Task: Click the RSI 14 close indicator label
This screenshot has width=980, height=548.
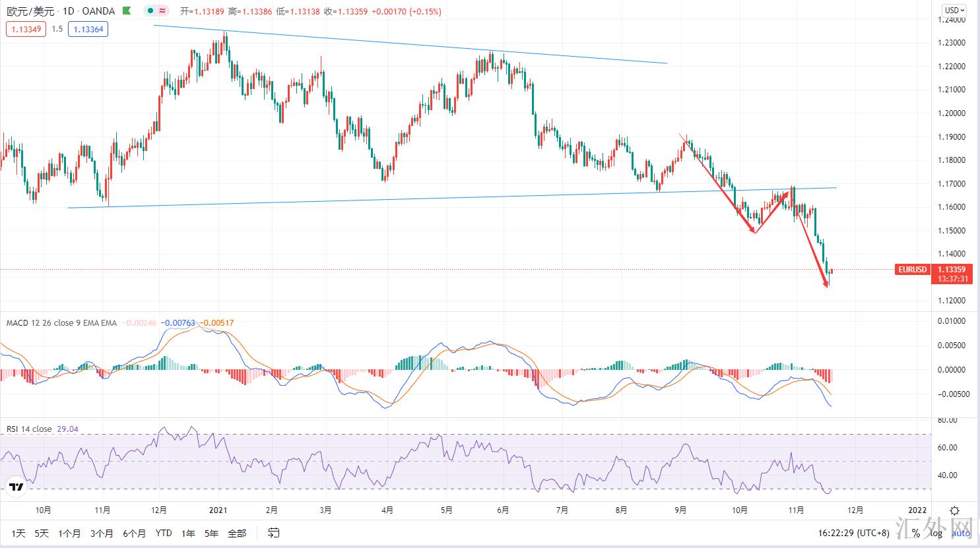Action: 29,429
